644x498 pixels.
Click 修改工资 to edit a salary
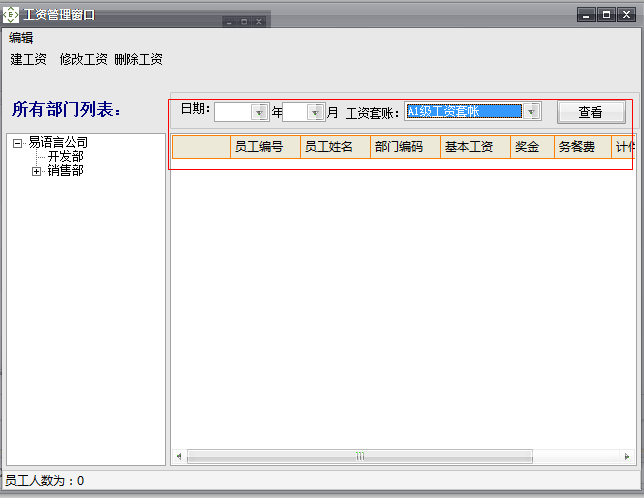pos(83,59)
